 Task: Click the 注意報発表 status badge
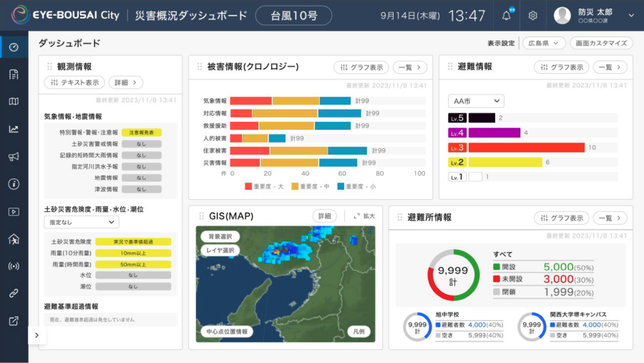tap(141, 132)
